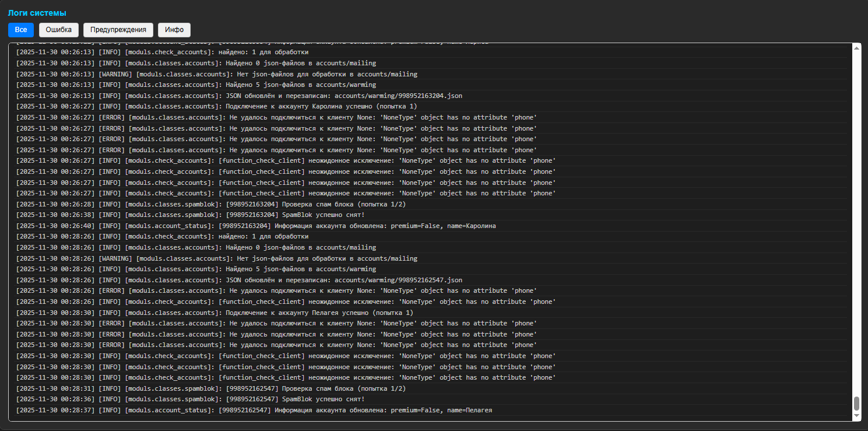The image size is (868, 431).
Task: Click the scrollbar thumb in the log panel
Action: click(x=856, y=404)
